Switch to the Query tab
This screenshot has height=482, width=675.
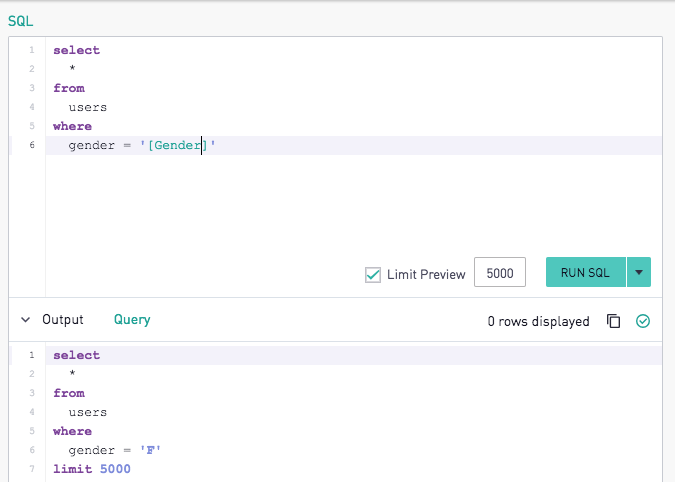click(x=132, y=320)
